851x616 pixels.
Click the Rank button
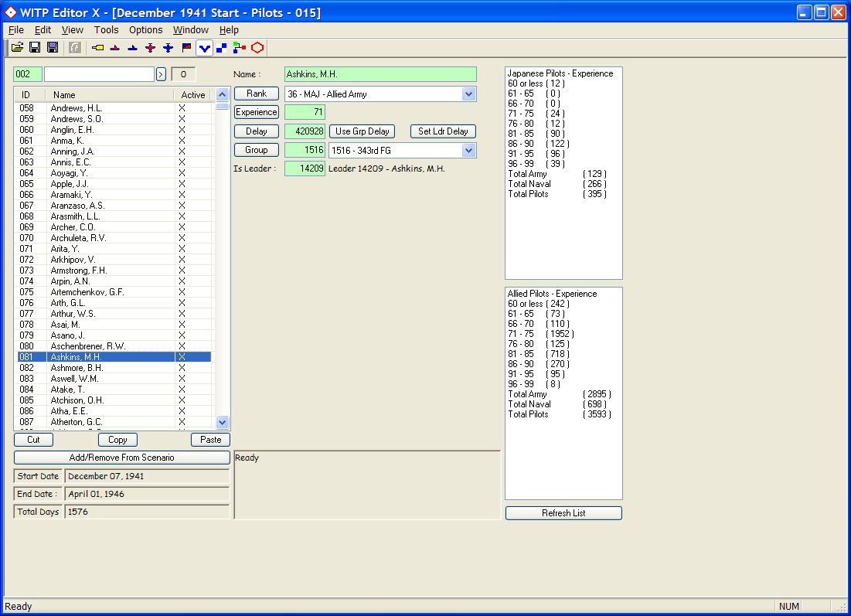pos(256,94)
